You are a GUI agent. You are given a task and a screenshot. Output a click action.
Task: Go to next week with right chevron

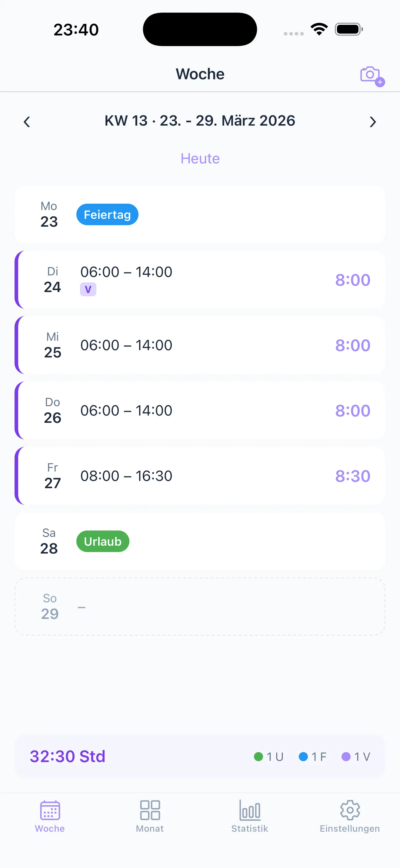(x=372, y=122)
